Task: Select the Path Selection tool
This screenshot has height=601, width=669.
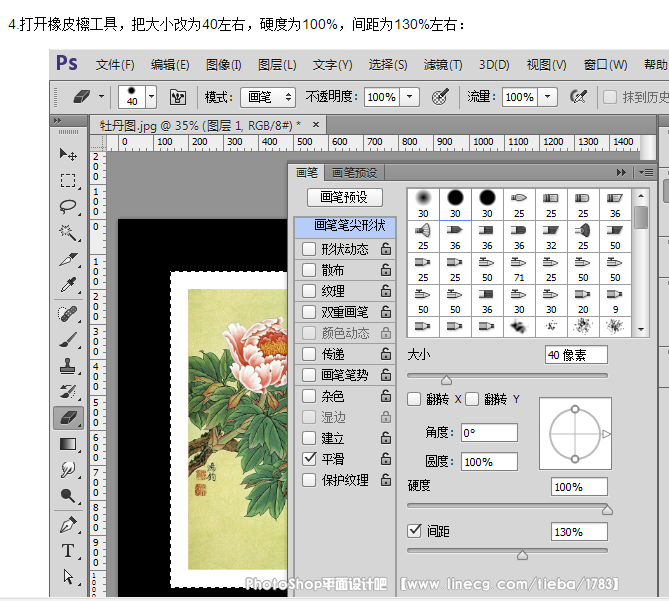Action: click(x=68, y=577)
